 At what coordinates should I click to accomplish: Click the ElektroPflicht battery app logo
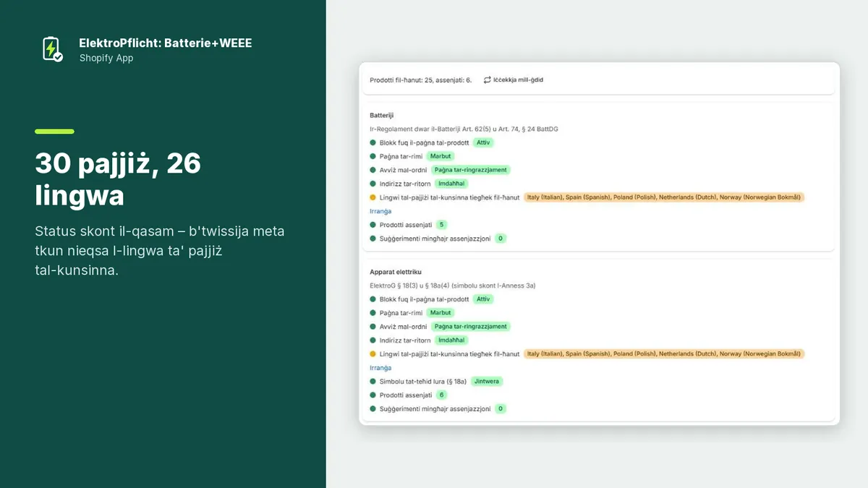click(x=52, y=49)
